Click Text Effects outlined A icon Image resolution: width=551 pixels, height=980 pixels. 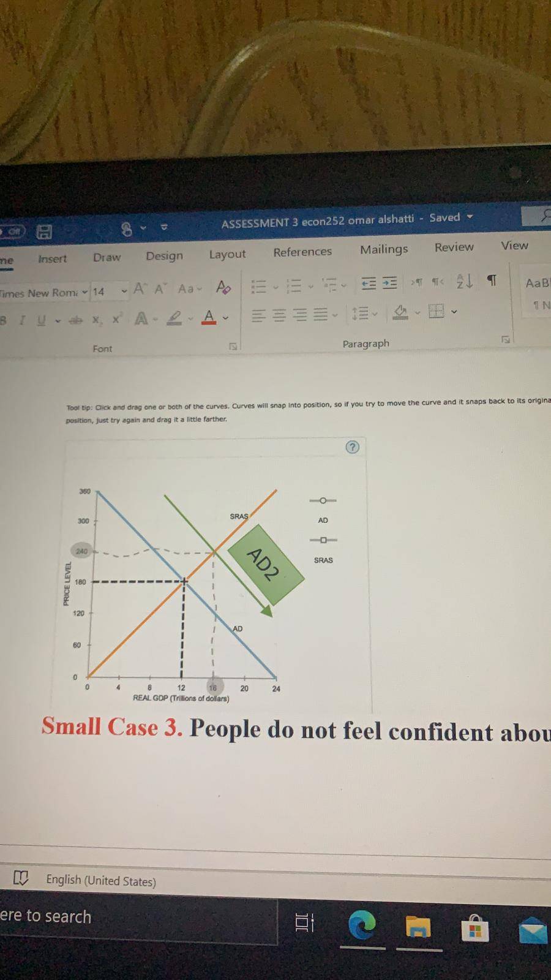coord(140,318)
